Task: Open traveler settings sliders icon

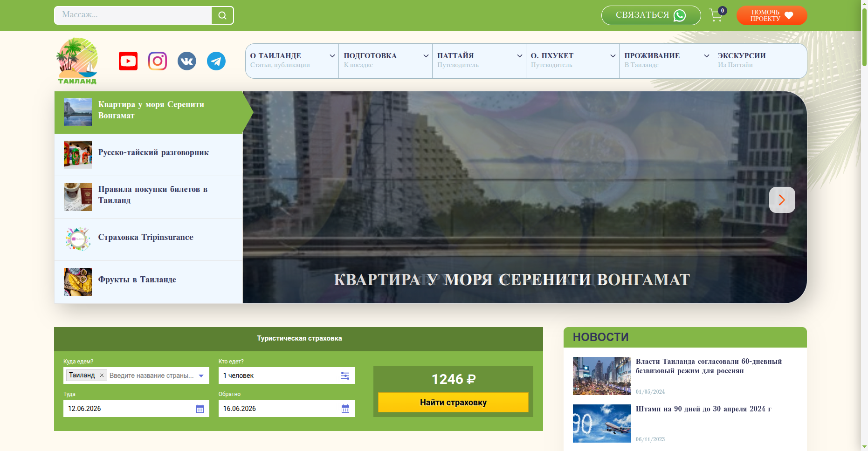Action: coord(345,376)
